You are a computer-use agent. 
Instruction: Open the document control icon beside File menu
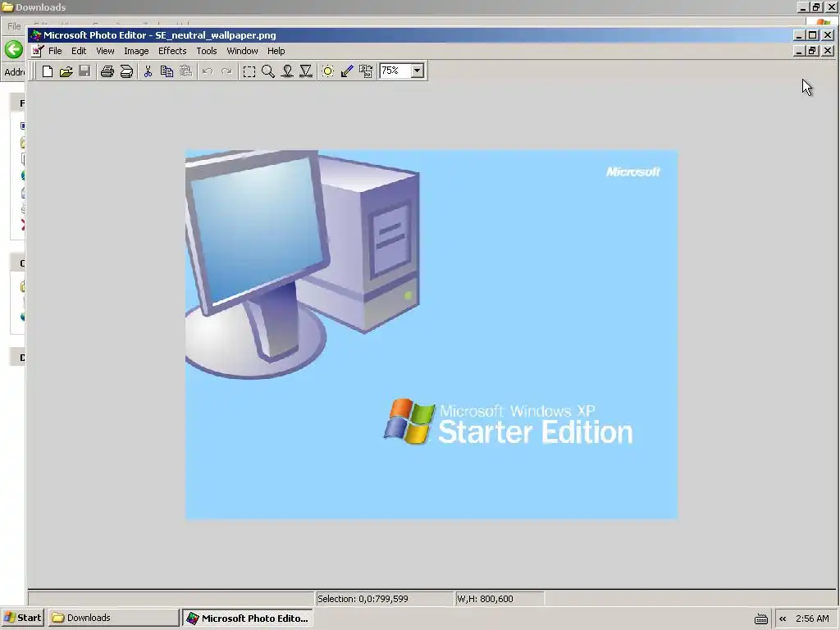[x=38, y=51]
